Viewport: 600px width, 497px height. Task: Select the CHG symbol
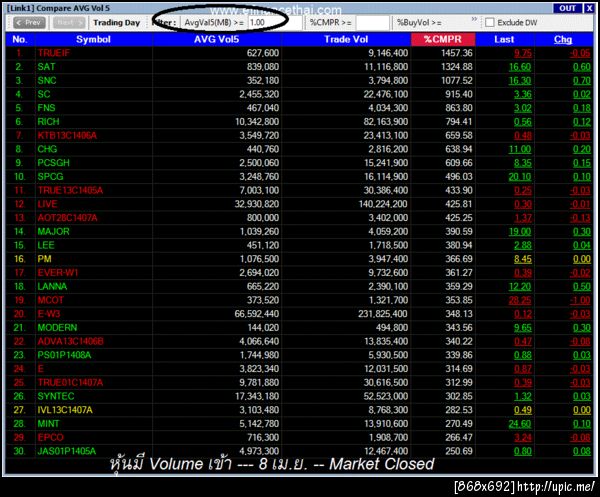[x=47, y=149]
